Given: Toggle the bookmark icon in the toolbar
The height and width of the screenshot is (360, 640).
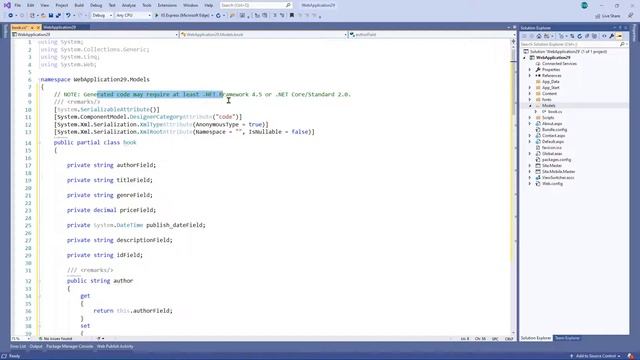Looking at the screenshot, I should tap(292, 16).
